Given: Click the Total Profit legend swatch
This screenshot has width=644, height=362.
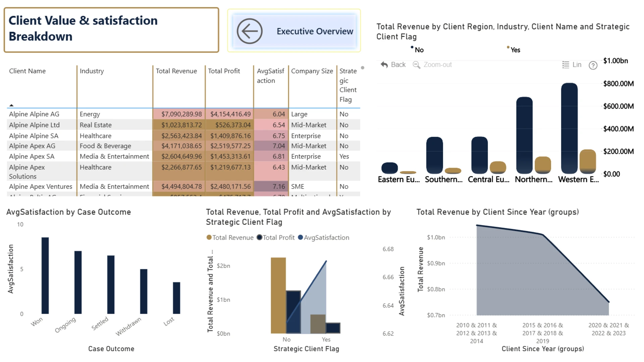Looking at the screenshot, I should [259, 237].
